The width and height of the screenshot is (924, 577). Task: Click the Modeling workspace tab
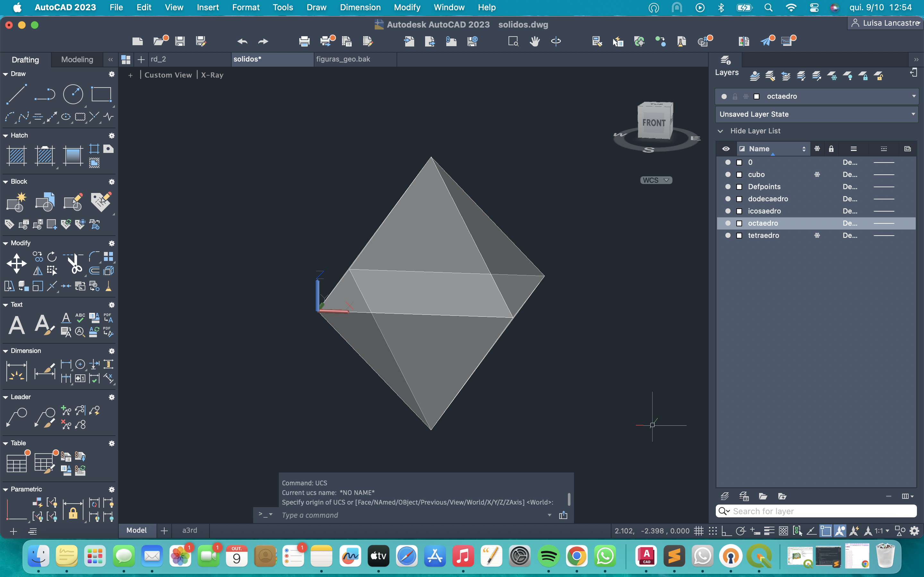click(77, 60)
